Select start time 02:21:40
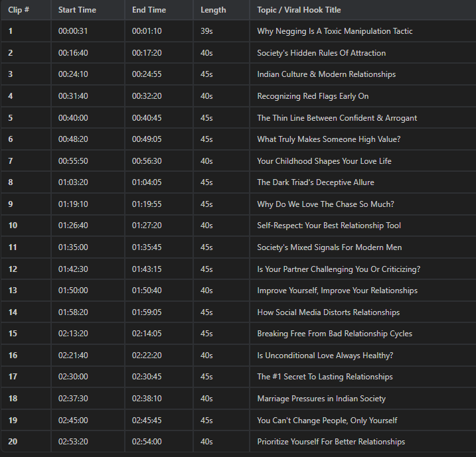Viewport: 476px width, 457px height. coord(73,355)
